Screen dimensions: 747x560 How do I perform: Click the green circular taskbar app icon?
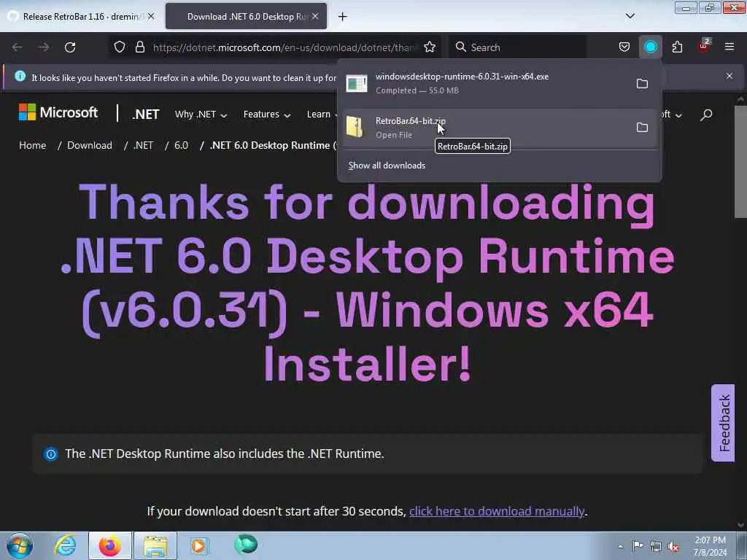246,545
